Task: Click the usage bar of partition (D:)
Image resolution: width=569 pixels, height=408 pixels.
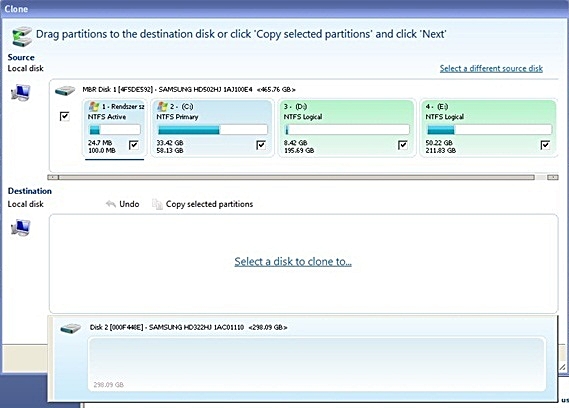Action: coord(347,130)
